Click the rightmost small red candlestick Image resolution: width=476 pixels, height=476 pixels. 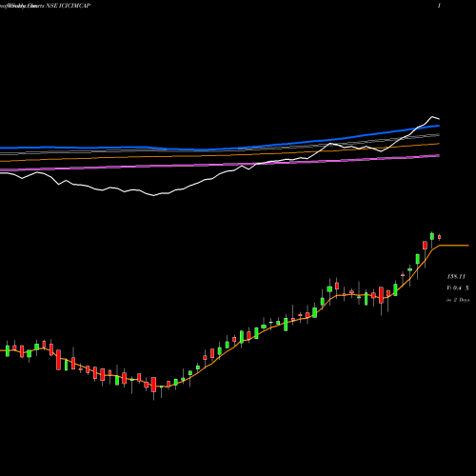pos(440,237)
